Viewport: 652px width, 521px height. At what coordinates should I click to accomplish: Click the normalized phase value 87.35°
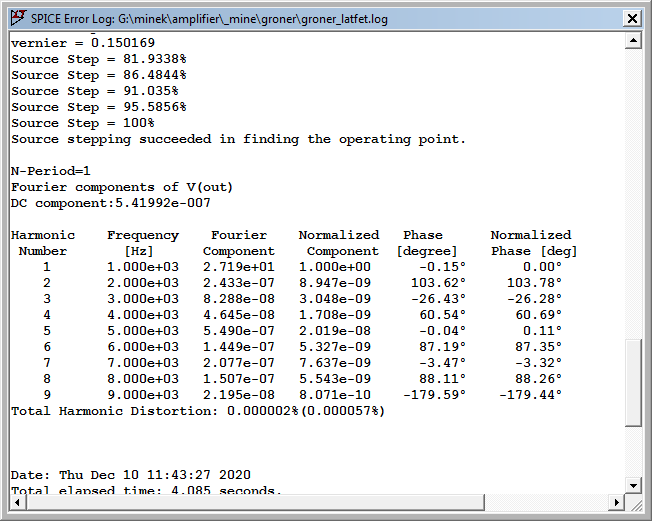(x=538, y=347)
